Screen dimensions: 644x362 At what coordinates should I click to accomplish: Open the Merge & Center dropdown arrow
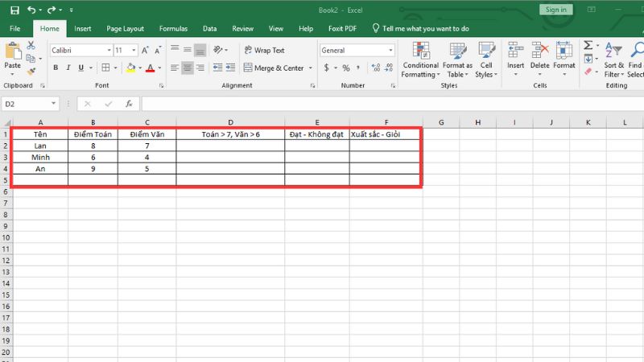[x=310, y=68]
